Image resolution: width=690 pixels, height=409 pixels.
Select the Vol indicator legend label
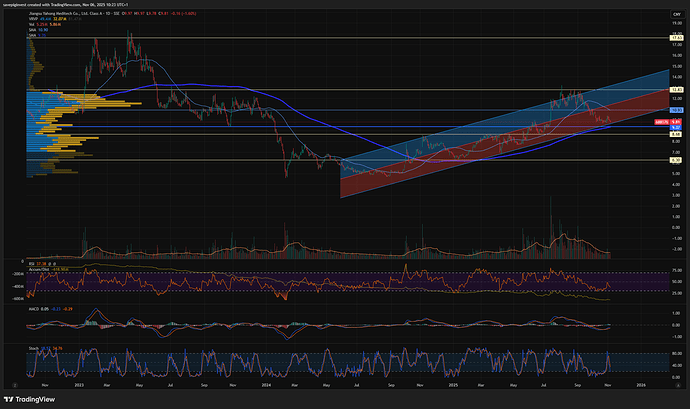coord(32,23)
